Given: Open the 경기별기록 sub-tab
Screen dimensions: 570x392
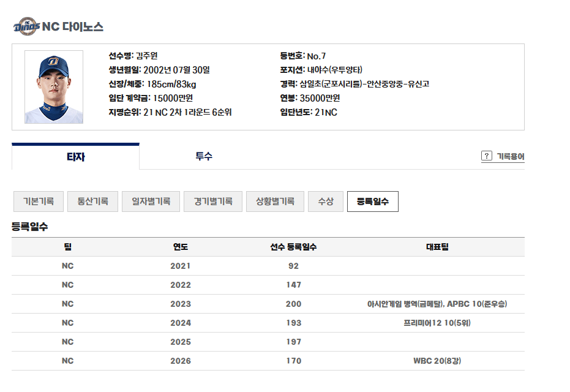Looking at the screenshot, I should click(213, 202).
